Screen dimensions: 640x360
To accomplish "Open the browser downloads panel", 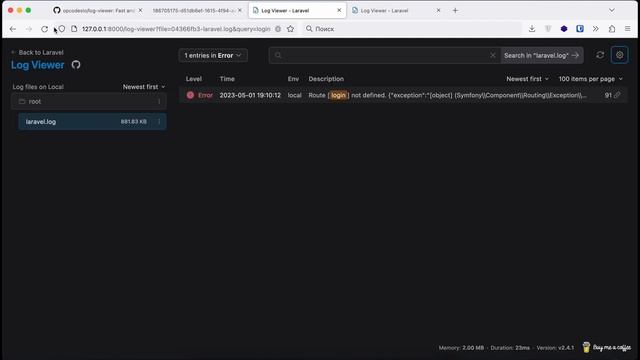I will click(x=532, y=29).
